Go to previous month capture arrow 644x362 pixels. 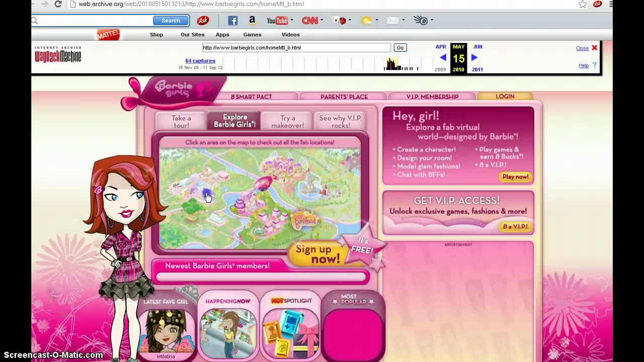(443, 58)
